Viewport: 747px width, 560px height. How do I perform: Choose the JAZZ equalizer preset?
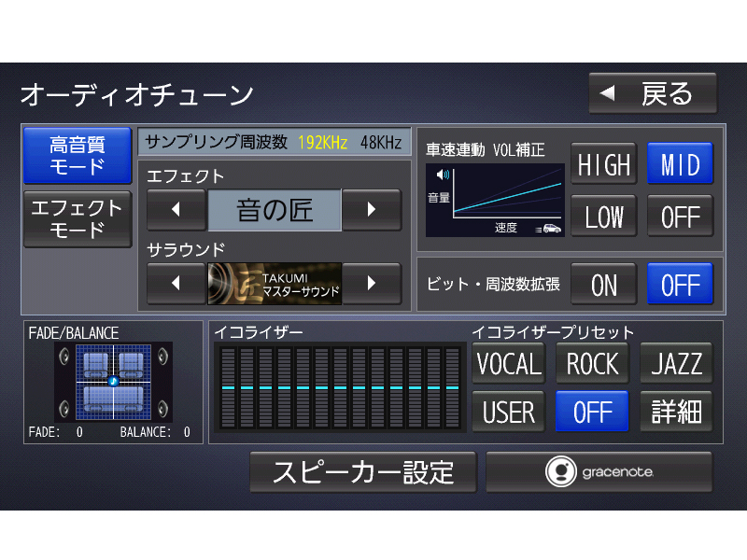click(x=676, y=363)
